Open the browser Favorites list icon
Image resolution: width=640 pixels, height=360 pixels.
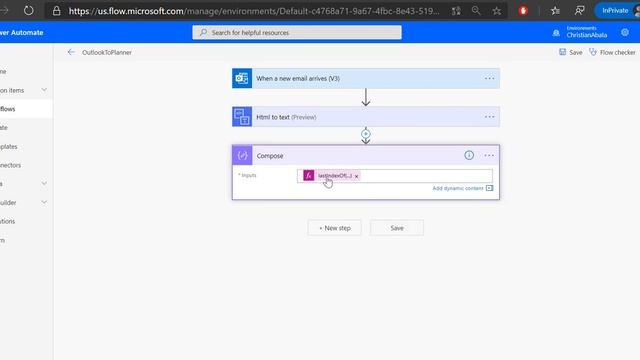pos(555,11)
